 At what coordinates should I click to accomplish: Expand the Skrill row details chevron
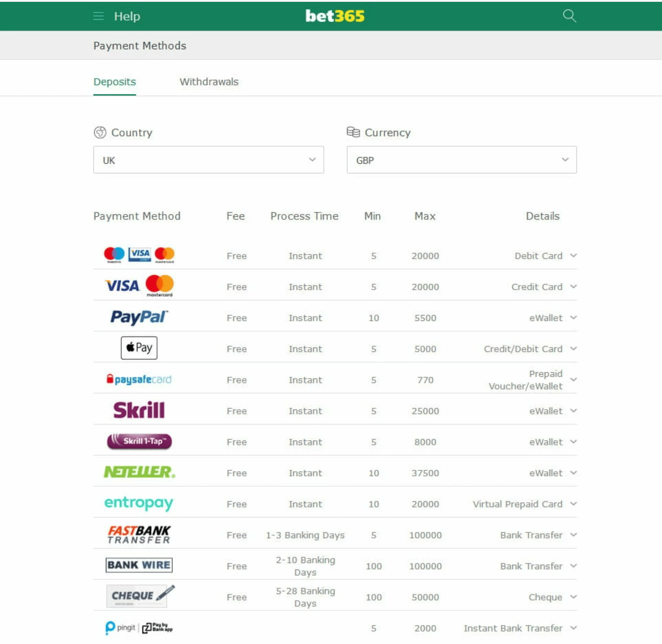pos(573,411)
